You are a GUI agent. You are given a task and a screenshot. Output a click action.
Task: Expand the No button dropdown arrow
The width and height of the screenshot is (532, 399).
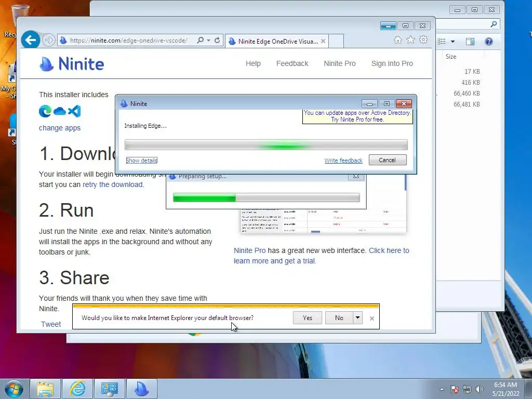(357, 318)
